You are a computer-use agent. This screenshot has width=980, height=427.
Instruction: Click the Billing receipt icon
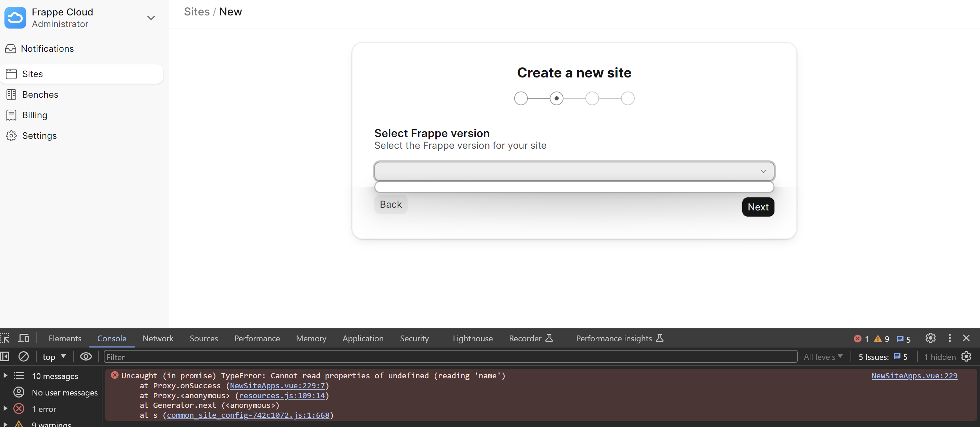pyautogui.click(x=11, y=115)
